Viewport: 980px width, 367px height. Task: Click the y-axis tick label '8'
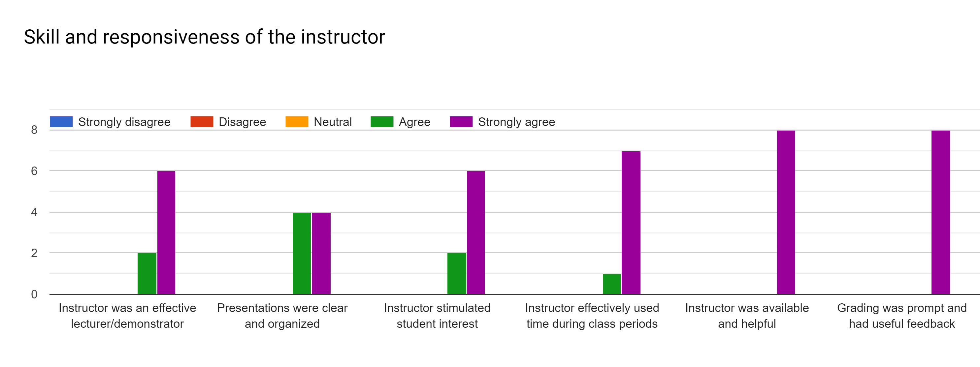34,130
